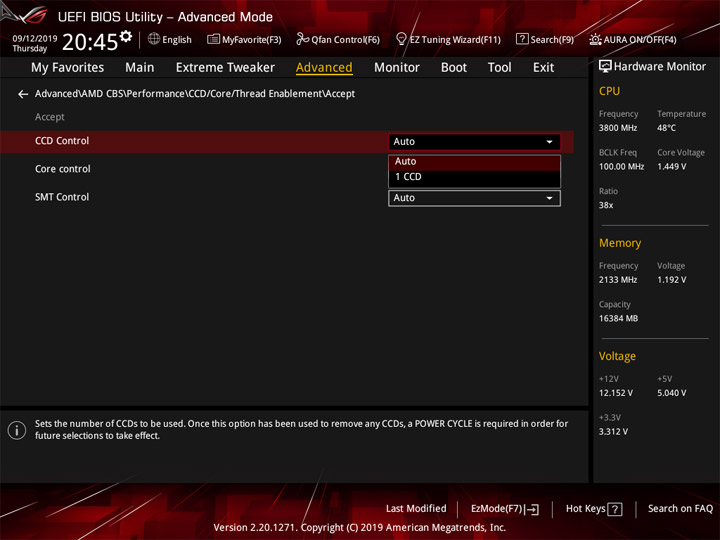
Task: Click the Hardware Monitor title
Action: coord(660,67)
